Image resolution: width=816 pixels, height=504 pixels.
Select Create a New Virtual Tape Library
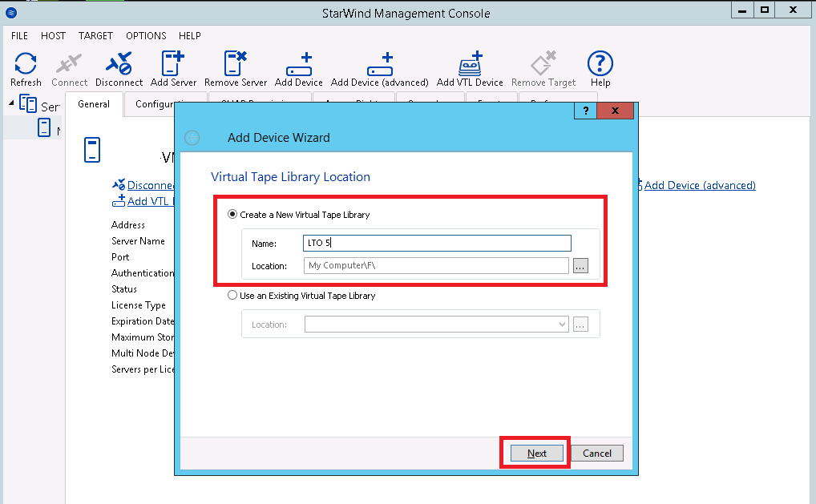click(x=232, y=214)
